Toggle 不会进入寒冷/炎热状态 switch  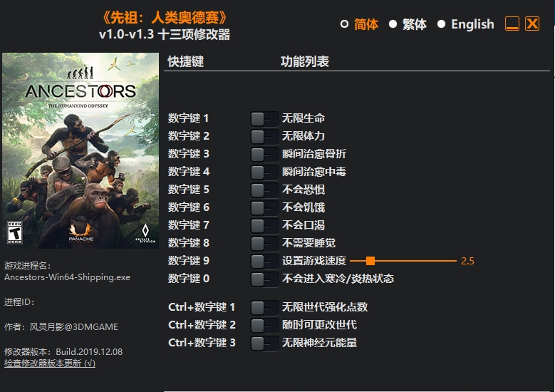[x=264, y=279]
